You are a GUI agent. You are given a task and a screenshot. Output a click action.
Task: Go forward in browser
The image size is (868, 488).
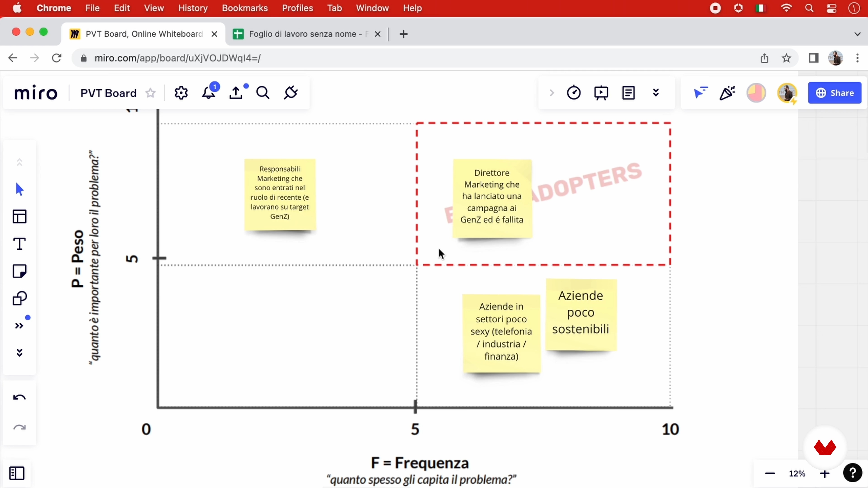pos(34,58)
